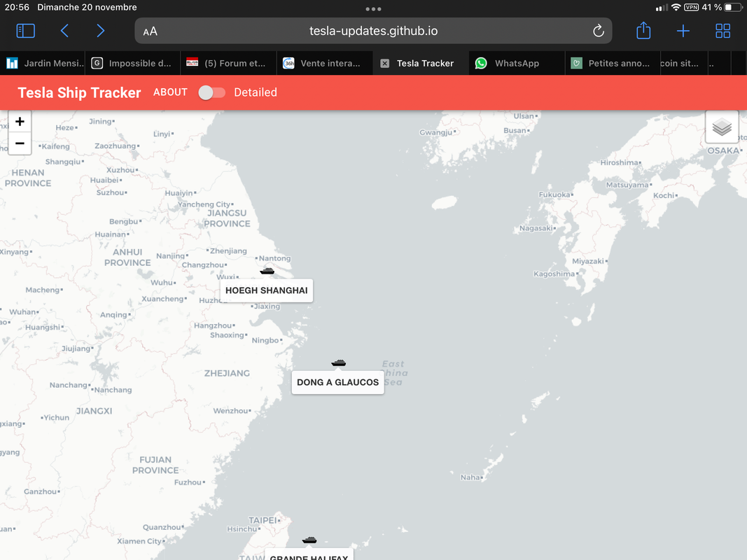The width and height of the screenshot is (747, 560).
Task: Click the Nagasaki map label
Action: pos(536,228)
